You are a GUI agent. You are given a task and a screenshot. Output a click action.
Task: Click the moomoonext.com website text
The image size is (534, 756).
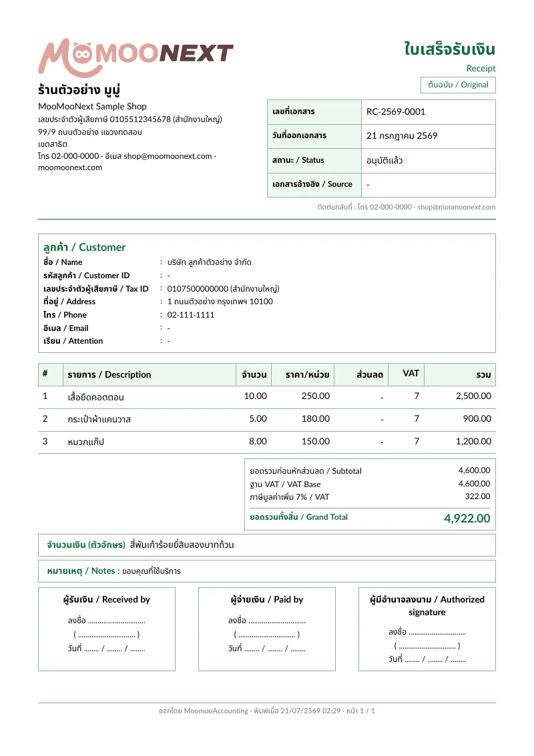(70, 167)
